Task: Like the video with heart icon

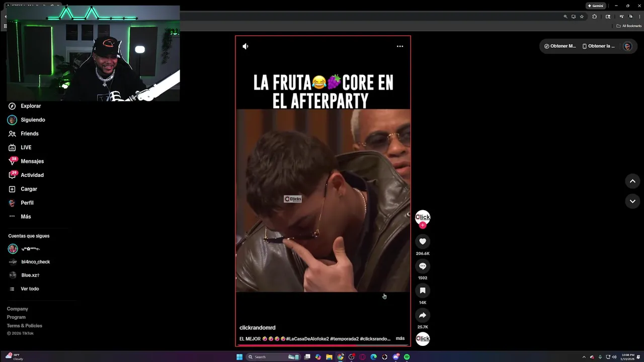Action: (423, 241)
